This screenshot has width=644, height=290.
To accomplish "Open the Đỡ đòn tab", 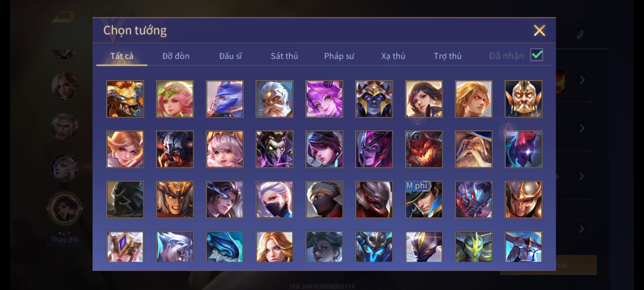I will (176, 56).
